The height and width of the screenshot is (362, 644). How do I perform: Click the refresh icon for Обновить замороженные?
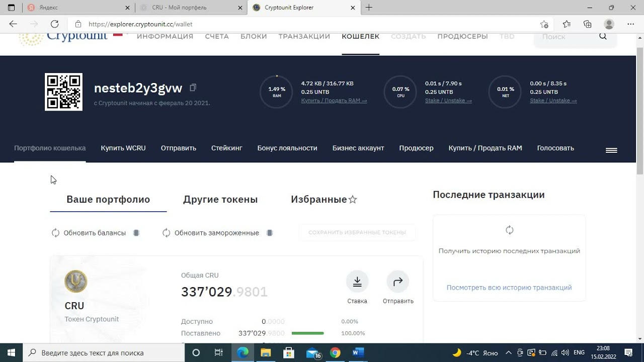point(167,233)
